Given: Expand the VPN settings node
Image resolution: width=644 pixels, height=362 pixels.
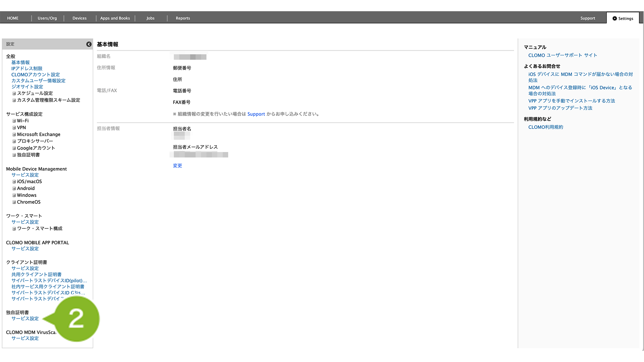Looking at the screenshot, I should click(x=14, y=128).
